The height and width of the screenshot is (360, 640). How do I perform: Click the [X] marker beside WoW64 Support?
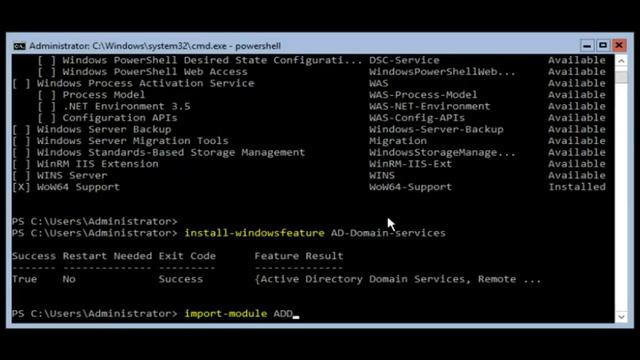click(21, 187)
